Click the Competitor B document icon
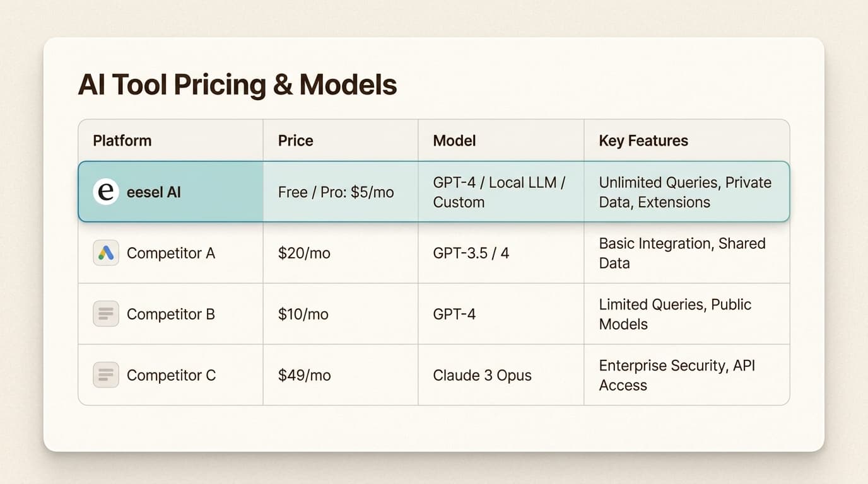Image resolution: width=868 pixels, height=484 pixels. 106,314
